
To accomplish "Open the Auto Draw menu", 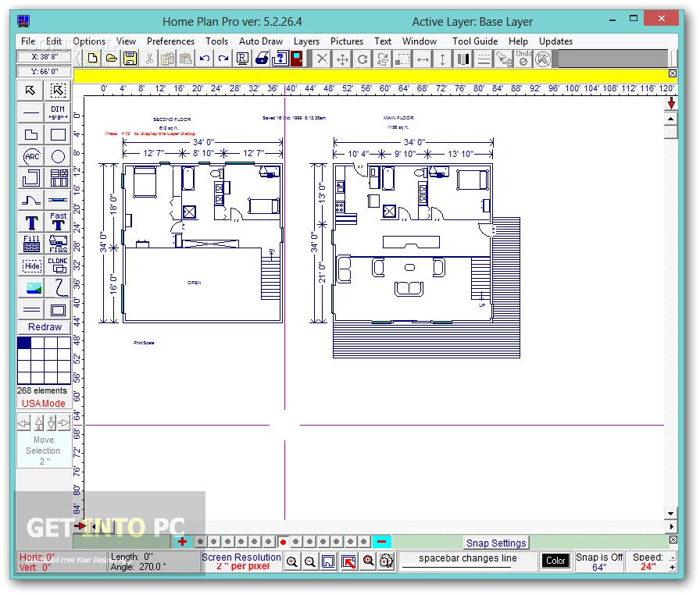I will pyautogui.click(x=261, y=41).
